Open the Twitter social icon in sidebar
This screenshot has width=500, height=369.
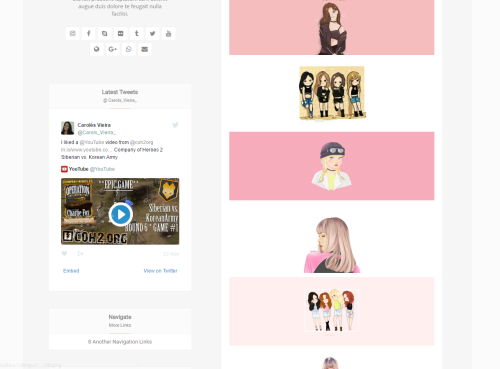pos(153,33)
